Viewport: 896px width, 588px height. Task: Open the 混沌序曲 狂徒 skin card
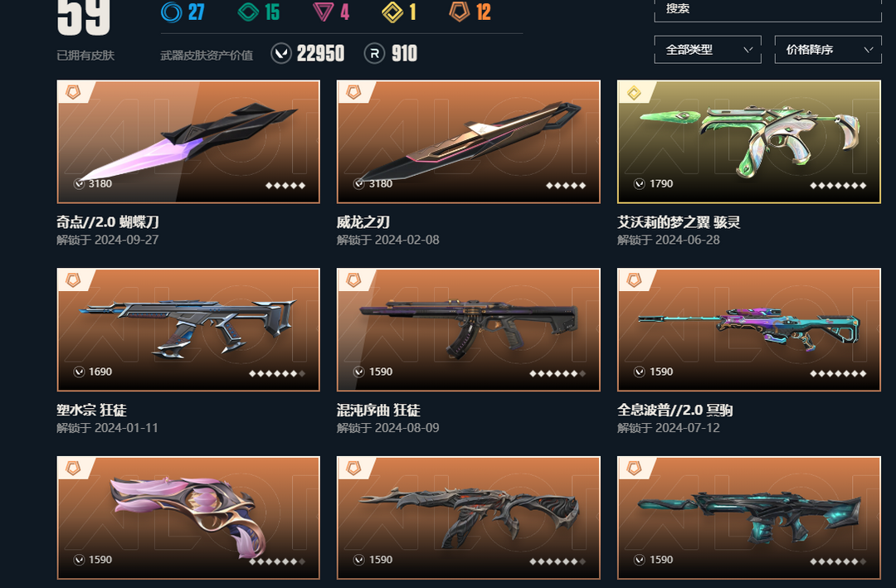[469, 330]
